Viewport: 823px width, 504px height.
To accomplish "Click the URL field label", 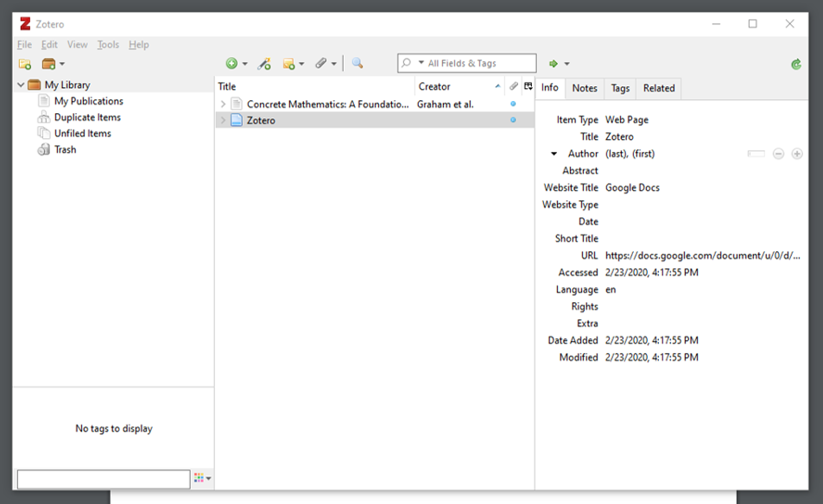I will click(x=589, y=255).
